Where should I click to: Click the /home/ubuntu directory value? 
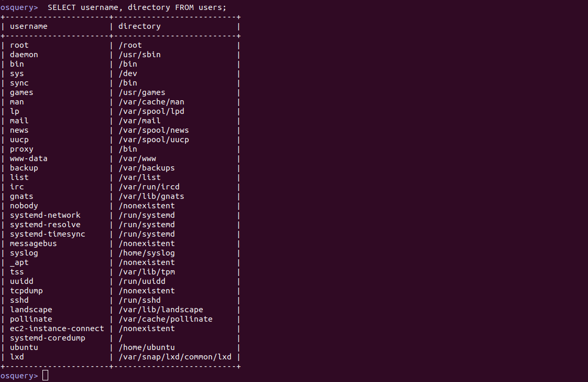coord(147,347)
